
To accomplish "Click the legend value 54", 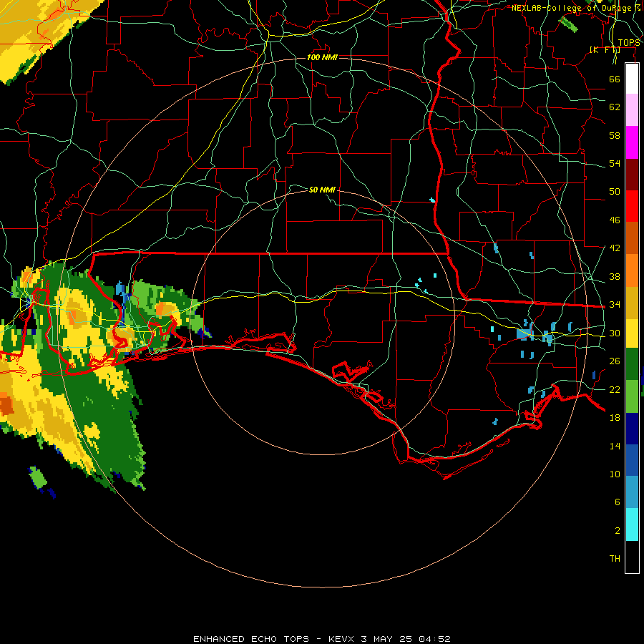I will (x=615, y=163).
